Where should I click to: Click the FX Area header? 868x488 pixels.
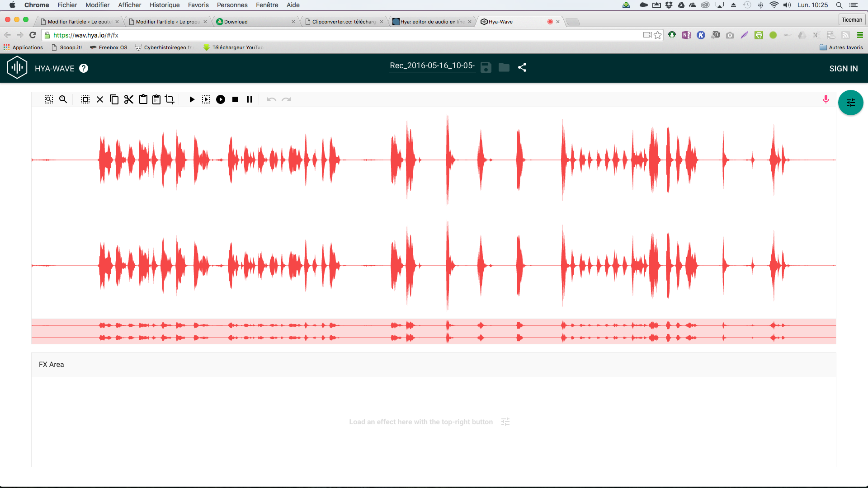coord(434,365)
